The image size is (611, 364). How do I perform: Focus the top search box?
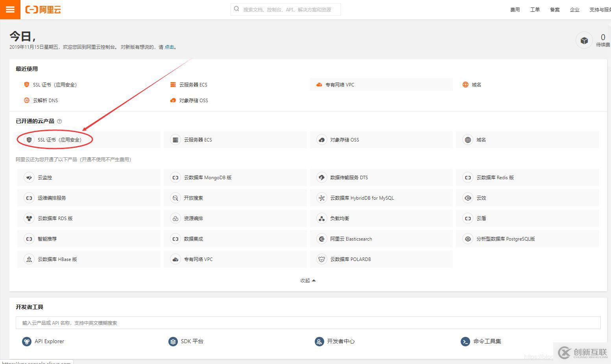286,9
